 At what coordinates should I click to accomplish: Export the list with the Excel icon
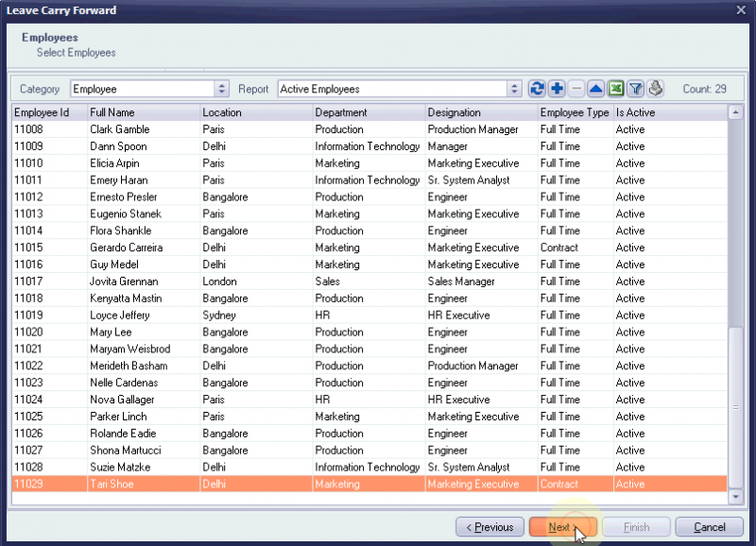(616, 89)
